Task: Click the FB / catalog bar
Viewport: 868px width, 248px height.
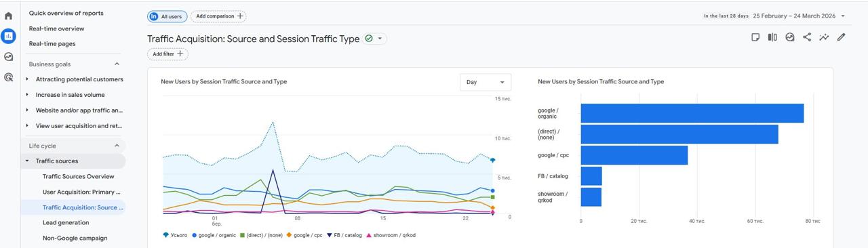Action: click(x=591, y=176)
